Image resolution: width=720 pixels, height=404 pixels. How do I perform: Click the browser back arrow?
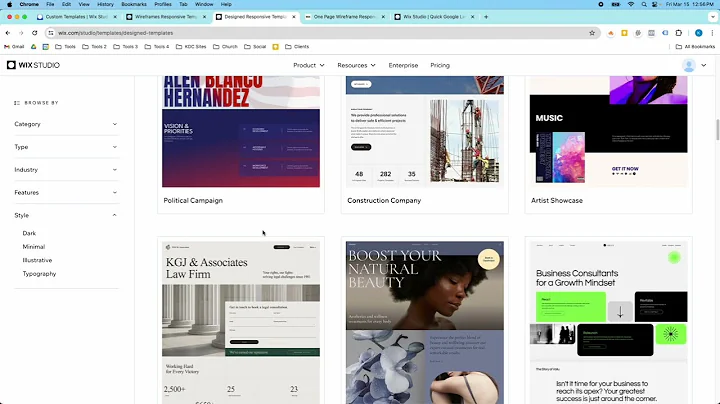coord(8,33)
